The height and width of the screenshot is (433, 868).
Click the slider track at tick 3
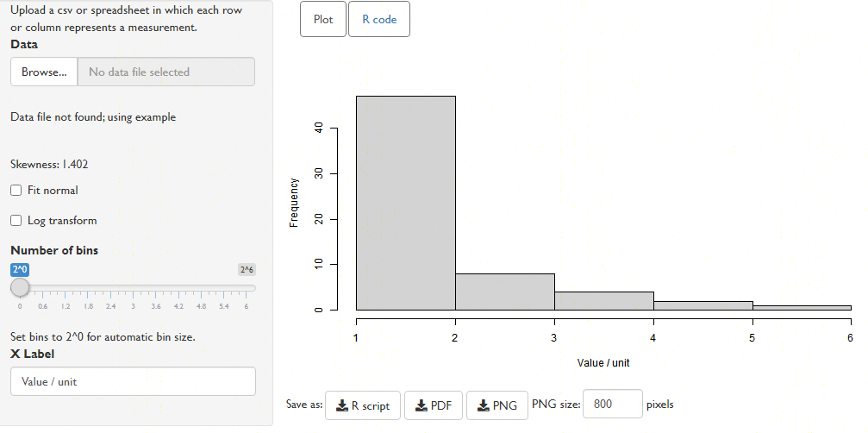[x=133, y=288]
